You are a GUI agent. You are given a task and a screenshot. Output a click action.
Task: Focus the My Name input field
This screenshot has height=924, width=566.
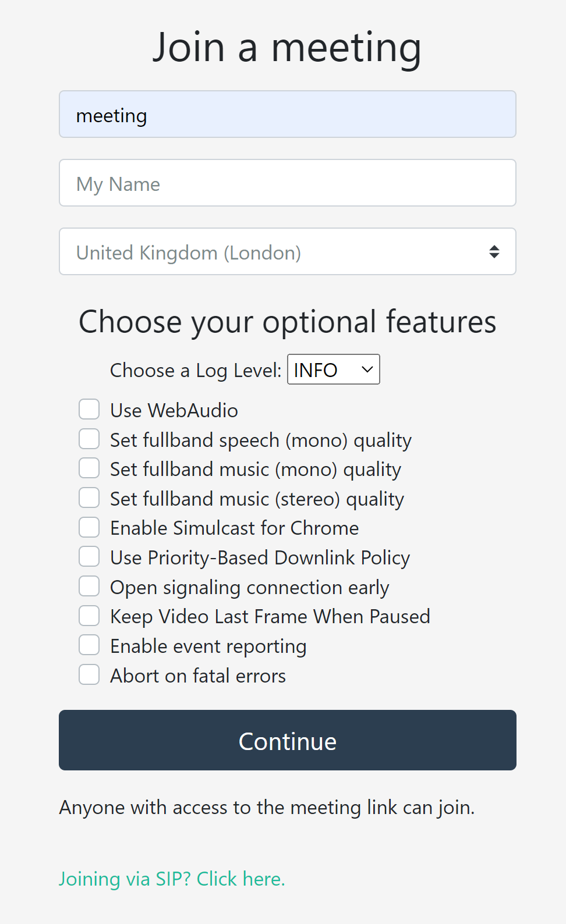[x=287, y=183]
